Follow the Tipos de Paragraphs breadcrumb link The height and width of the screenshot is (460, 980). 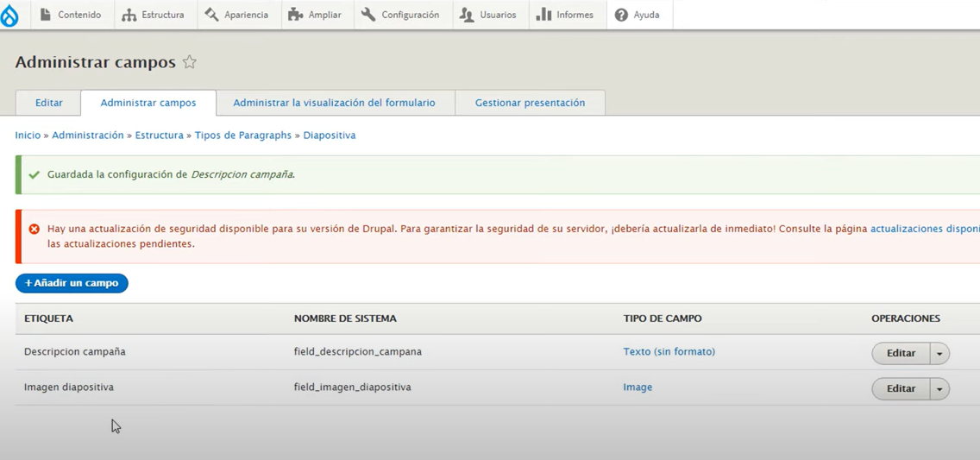243,135
